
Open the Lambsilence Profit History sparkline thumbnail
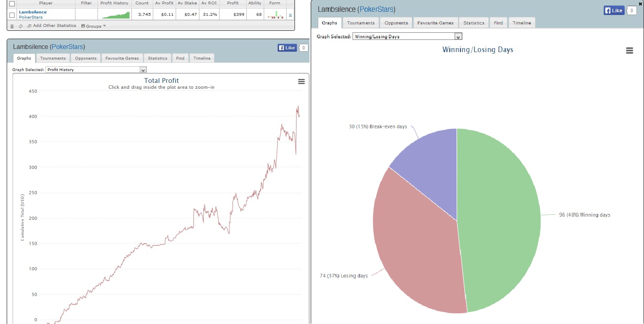point(116,15)
